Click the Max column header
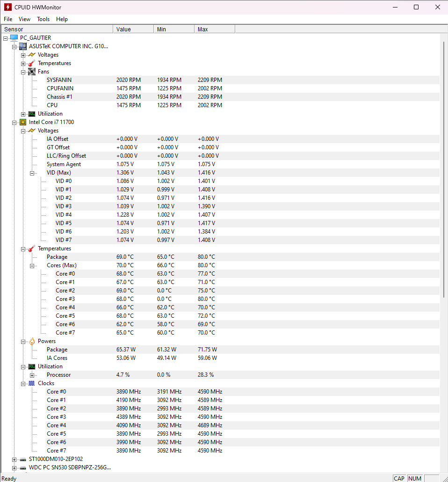The width and height of the screenshot is (448, 482). coord(215,29)
